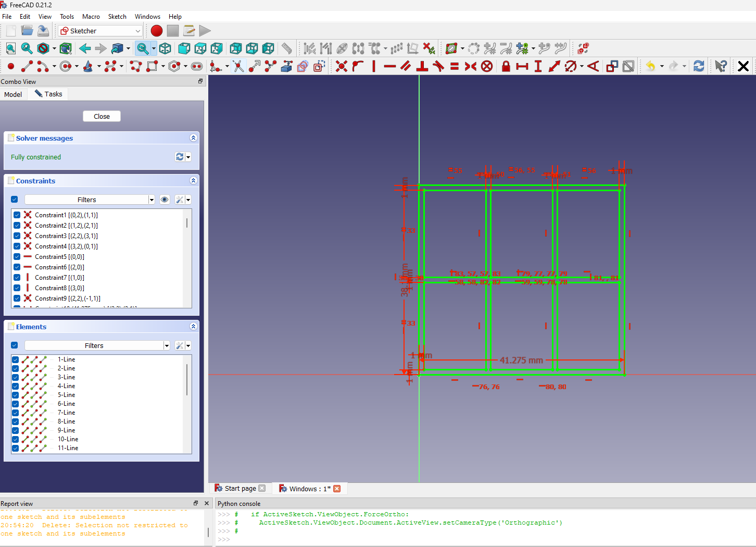Activate the Trim edge tool
756x547 pixels.
click(x=238, y=66)
